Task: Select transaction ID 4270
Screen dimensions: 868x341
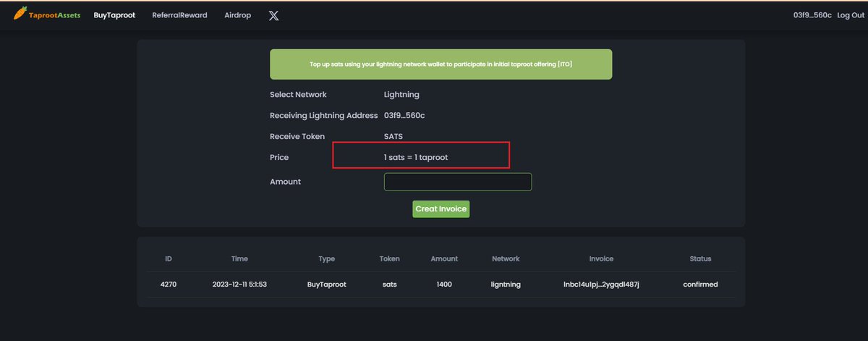Action: 169,285
